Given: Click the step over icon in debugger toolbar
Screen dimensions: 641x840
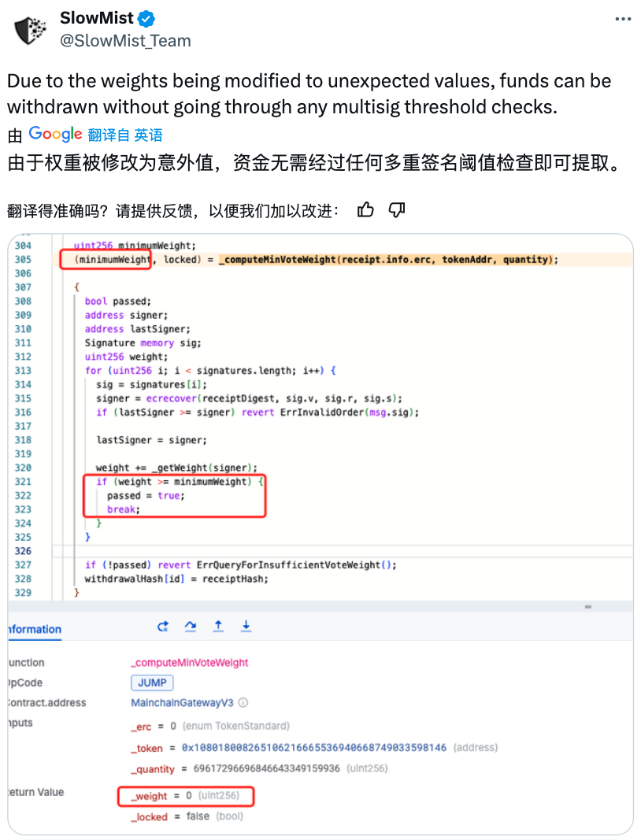Looking at the screenshot, I should (191, 626).
